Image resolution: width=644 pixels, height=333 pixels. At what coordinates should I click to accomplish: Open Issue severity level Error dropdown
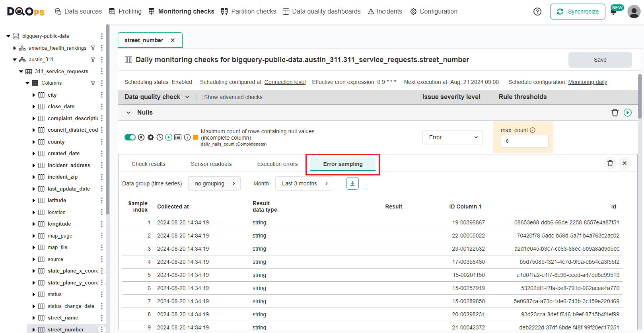click(453, 137)
